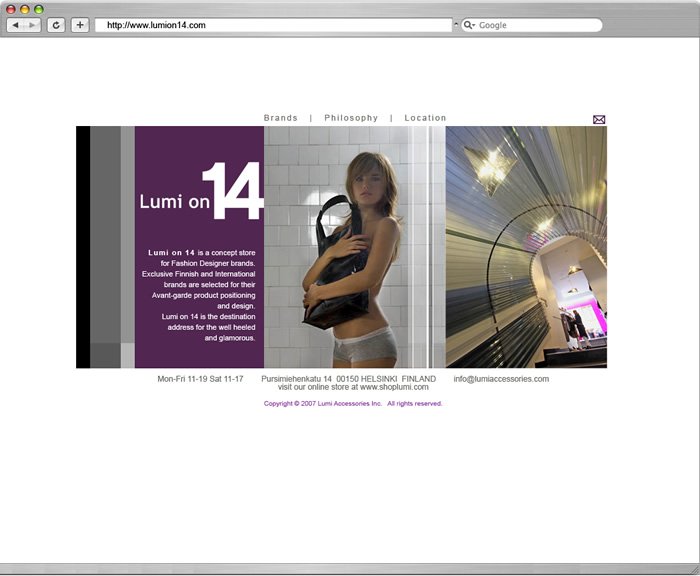This screenshot has height=576, width=700.
Task: Add a bookmark with the plus button
Action: click(x=80, y=25)
